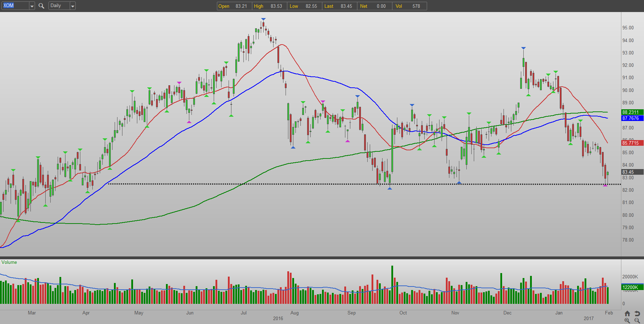Click the High 83.53 quote field

269,6
